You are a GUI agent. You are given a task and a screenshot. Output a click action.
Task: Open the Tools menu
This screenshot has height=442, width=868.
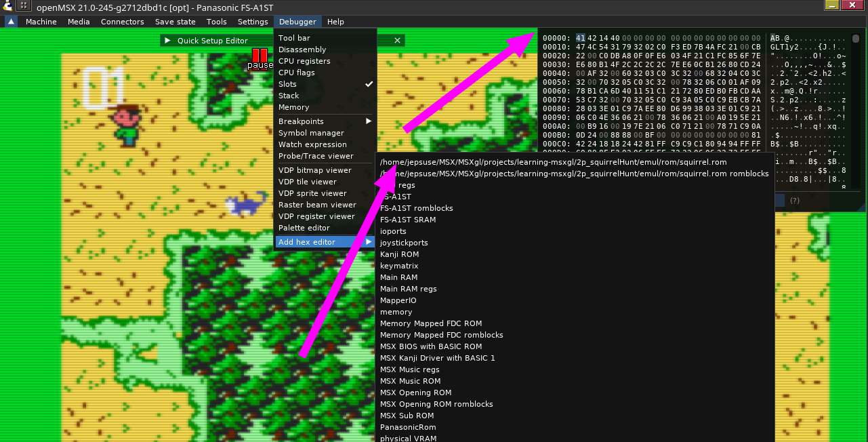(x=217, y=22)
